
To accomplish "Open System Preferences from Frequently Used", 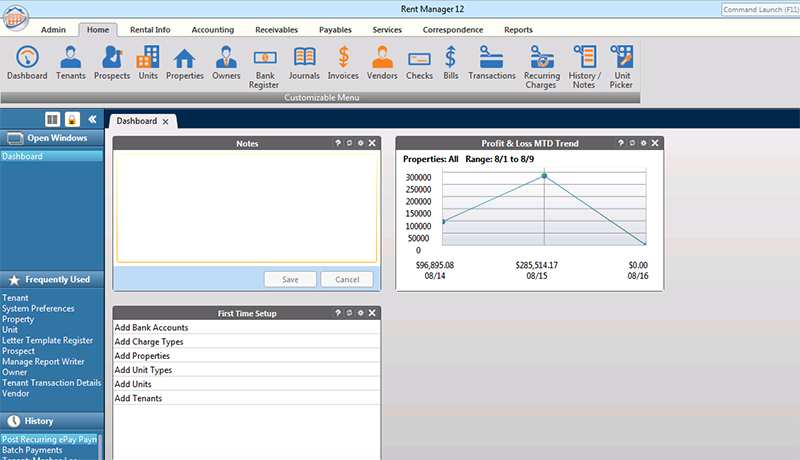I will 38,309.
